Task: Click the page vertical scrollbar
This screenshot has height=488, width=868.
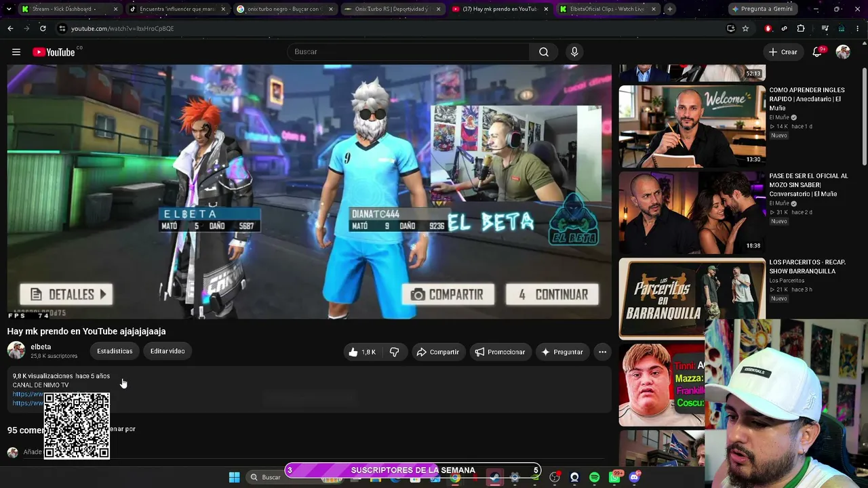Action: point(864,115)
